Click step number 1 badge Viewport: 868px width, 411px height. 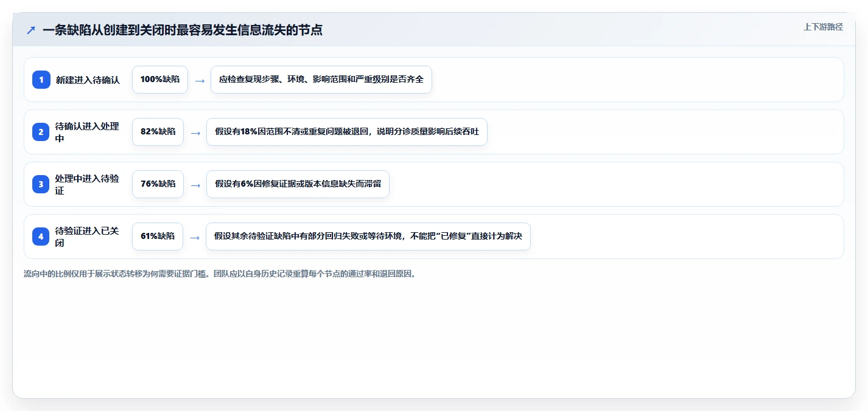tap(41, 80)
